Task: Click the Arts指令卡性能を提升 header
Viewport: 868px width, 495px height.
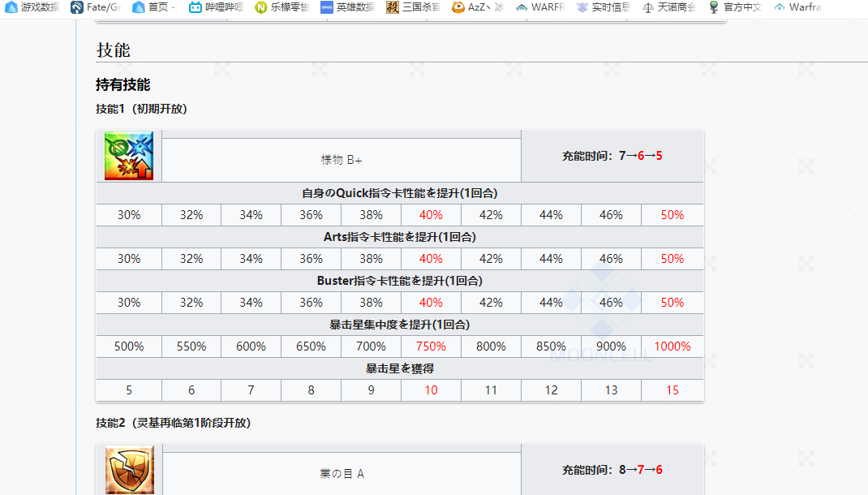Action: coord(400,237)
